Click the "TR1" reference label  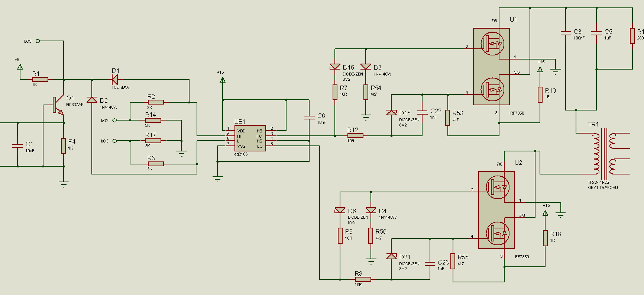click(593, 124)
